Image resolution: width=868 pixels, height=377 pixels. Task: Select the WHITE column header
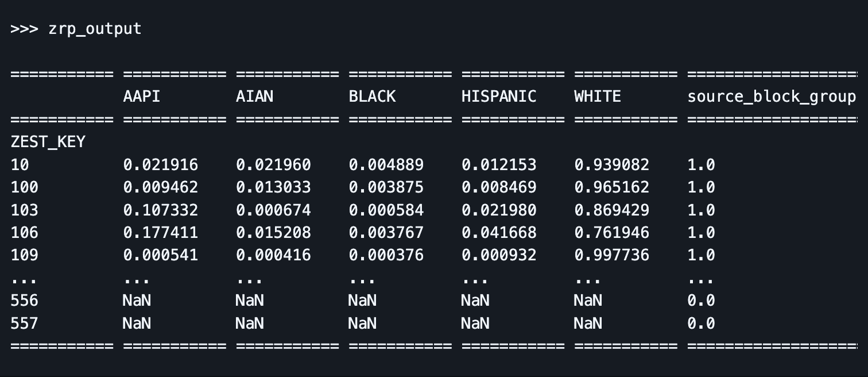click(x=598, y=97)
